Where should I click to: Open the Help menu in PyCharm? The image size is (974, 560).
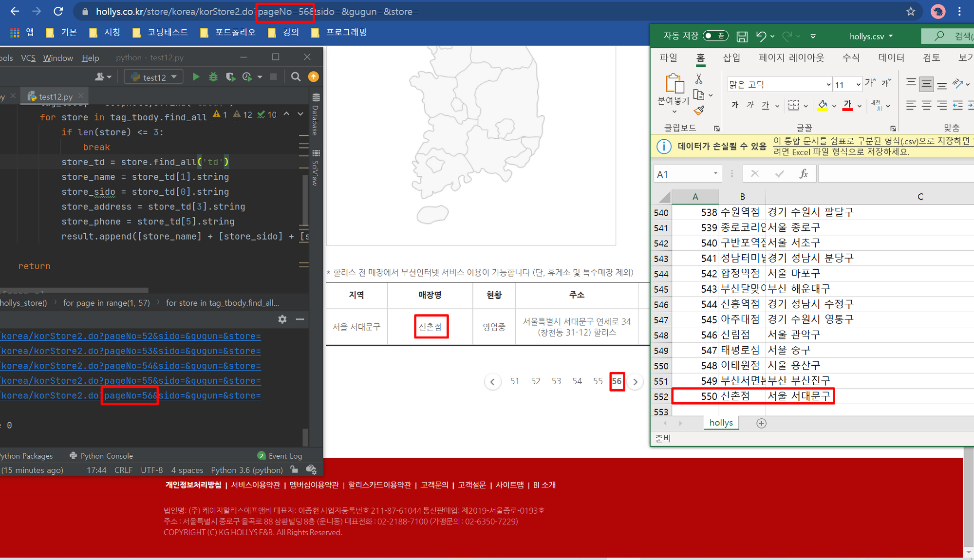pos(90,58)
